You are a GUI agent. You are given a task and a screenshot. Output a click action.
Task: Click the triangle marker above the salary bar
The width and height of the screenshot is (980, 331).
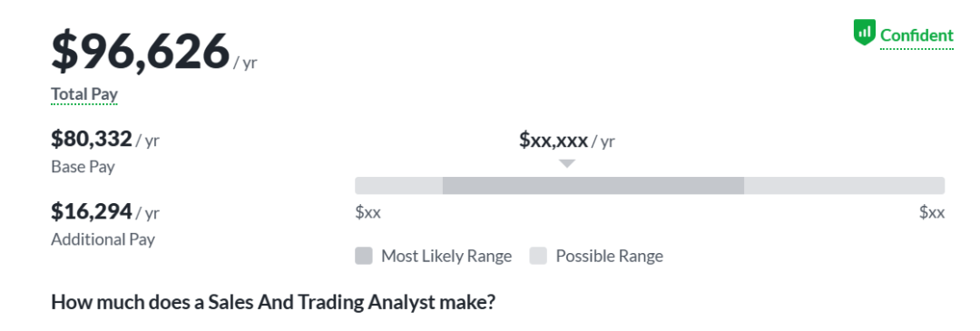point(567,163)
